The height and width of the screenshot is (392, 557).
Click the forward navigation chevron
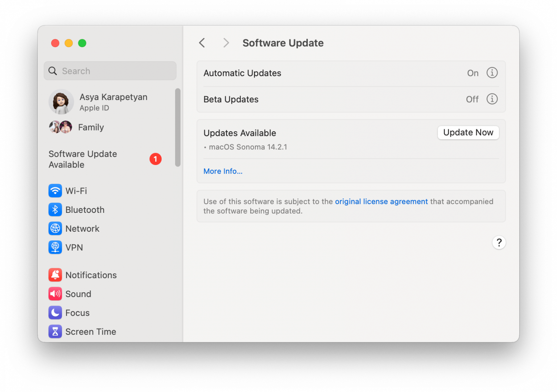pyautogui.click(x=226, y=43)
